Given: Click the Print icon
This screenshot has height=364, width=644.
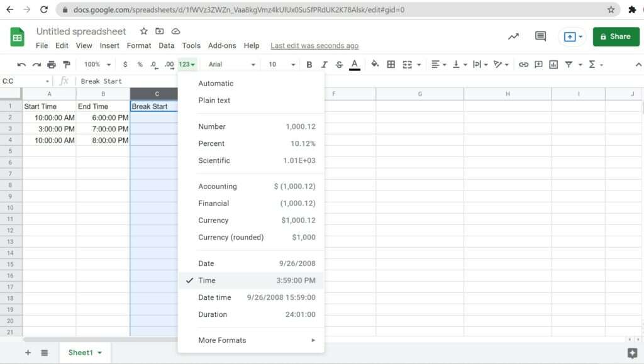Looking at the screenshot, I should coord(52,64).
